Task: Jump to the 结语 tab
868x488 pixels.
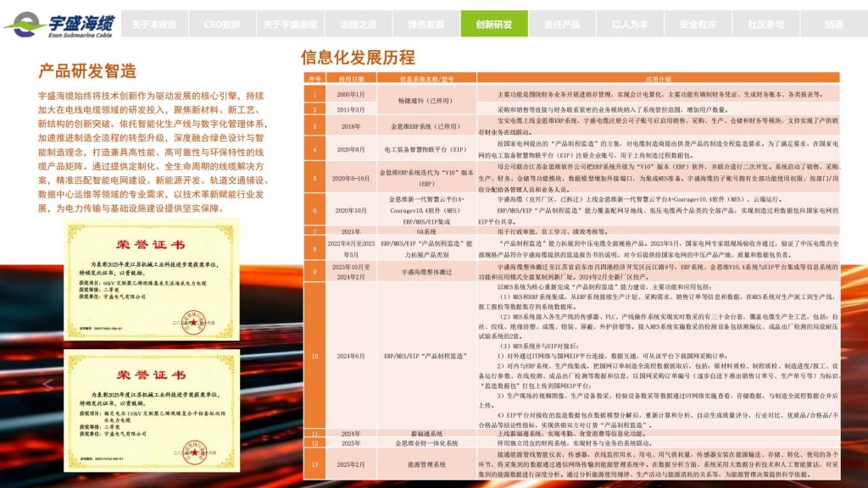Action: pyautogui.click(x=833, y=25)
